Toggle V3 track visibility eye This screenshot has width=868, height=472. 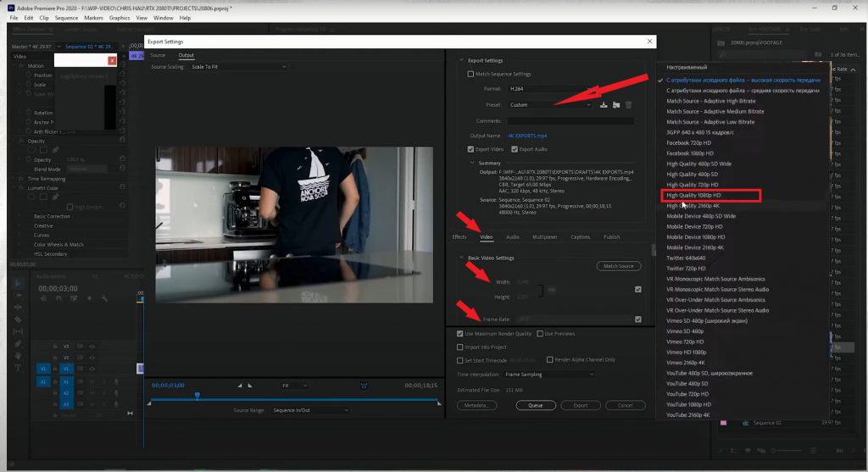point(92,347)
